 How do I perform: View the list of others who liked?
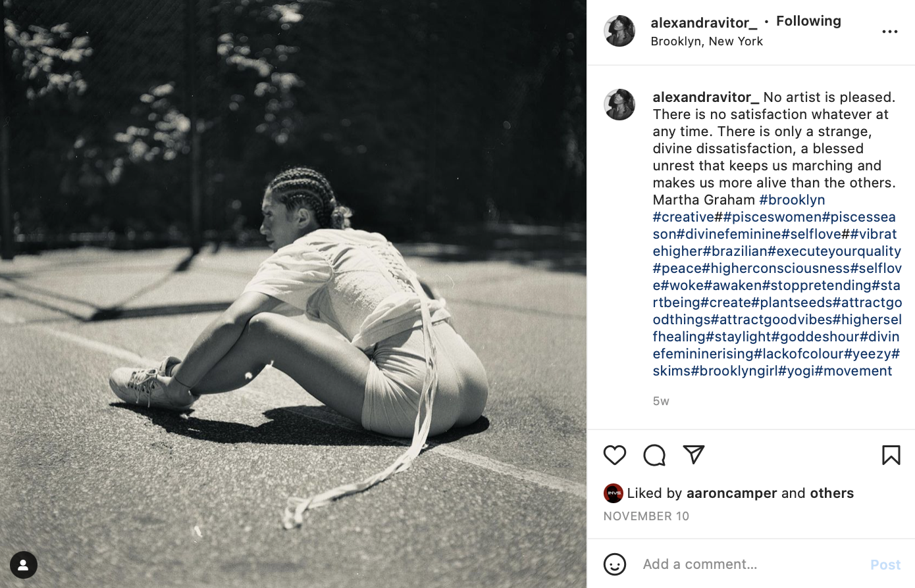832,493
